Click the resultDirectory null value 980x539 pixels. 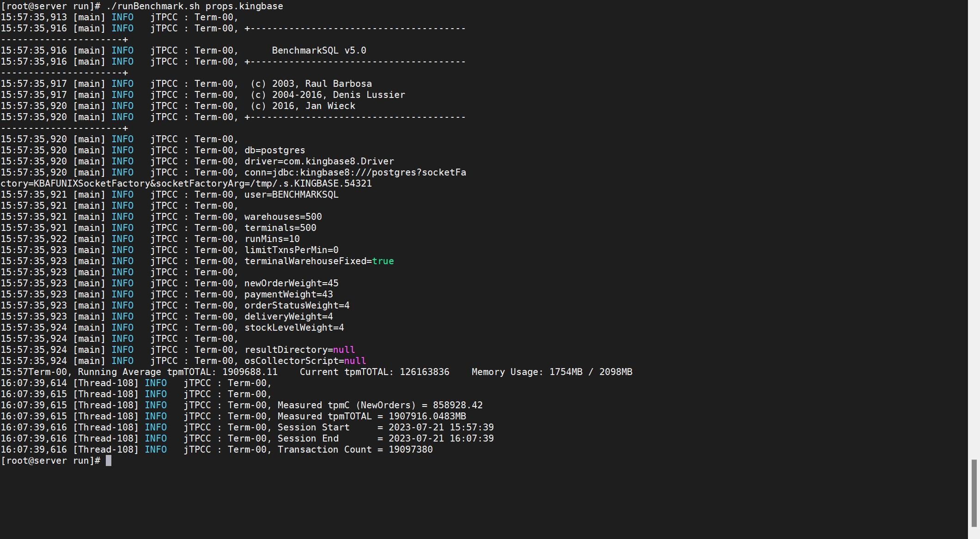click(344, 350)
